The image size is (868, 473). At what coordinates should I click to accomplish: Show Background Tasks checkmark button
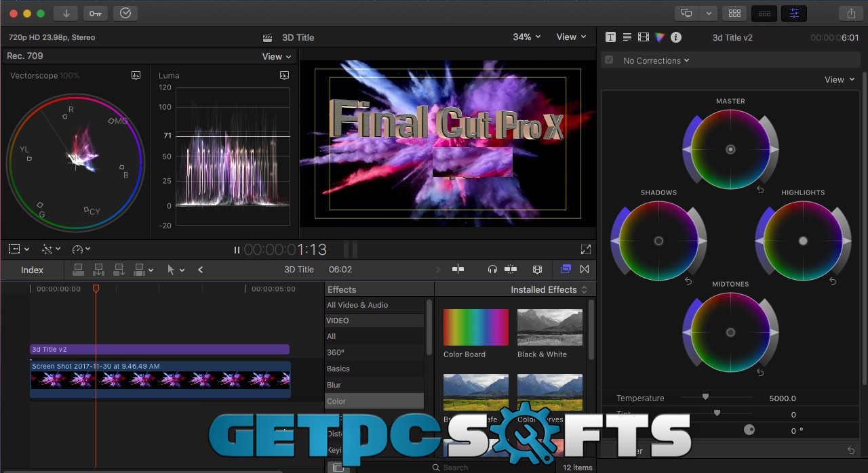tap(125, 13)
